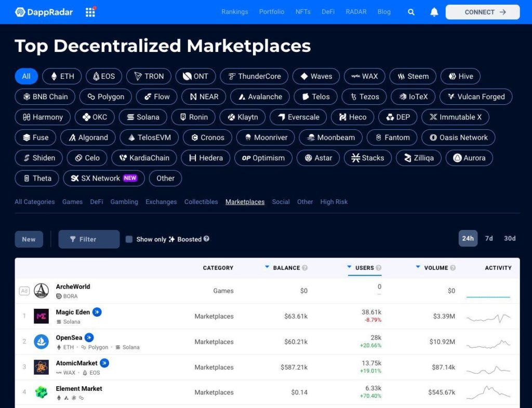This screenshot has height=408, width=532.
Task: Click help icon next to Boosted
Action: pos(206,239)
